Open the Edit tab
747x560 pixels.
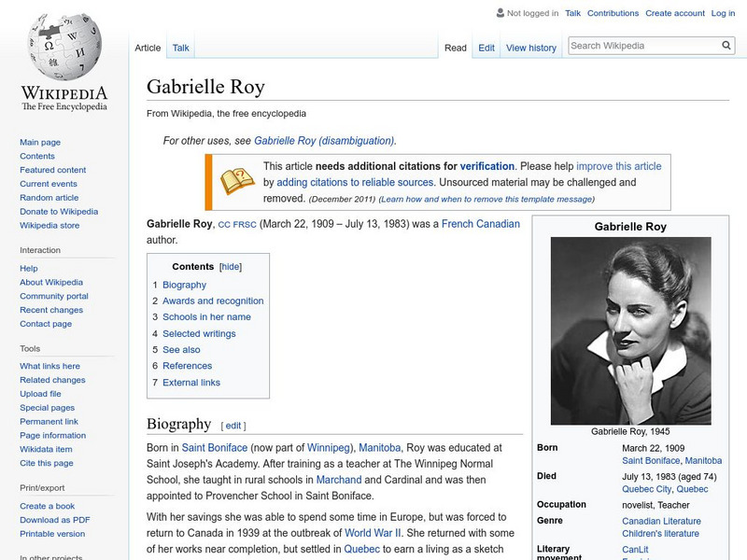pyautogui.click(x=486, y=48)
